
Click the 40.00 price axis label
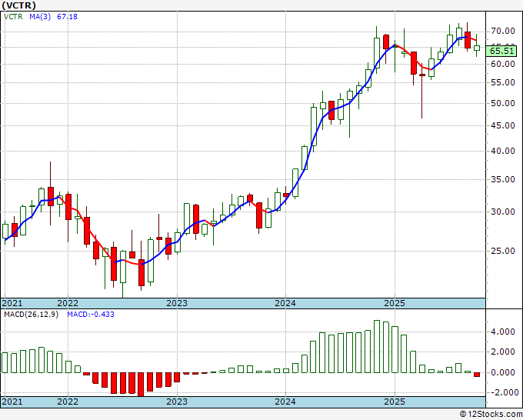click(x=503, y=151)
